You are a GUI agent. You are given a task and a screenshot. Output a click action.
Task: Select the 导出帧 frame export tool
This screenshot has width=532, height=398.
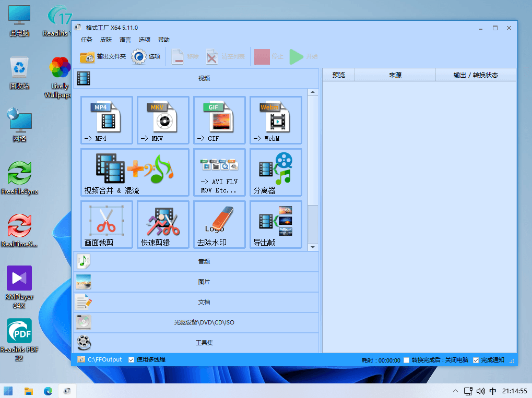pyautogui.click(x=276, y=224)
